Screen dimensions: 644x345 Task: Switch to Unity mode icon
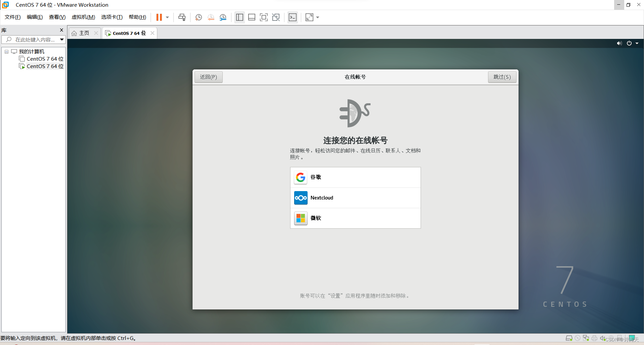(276, 17)
